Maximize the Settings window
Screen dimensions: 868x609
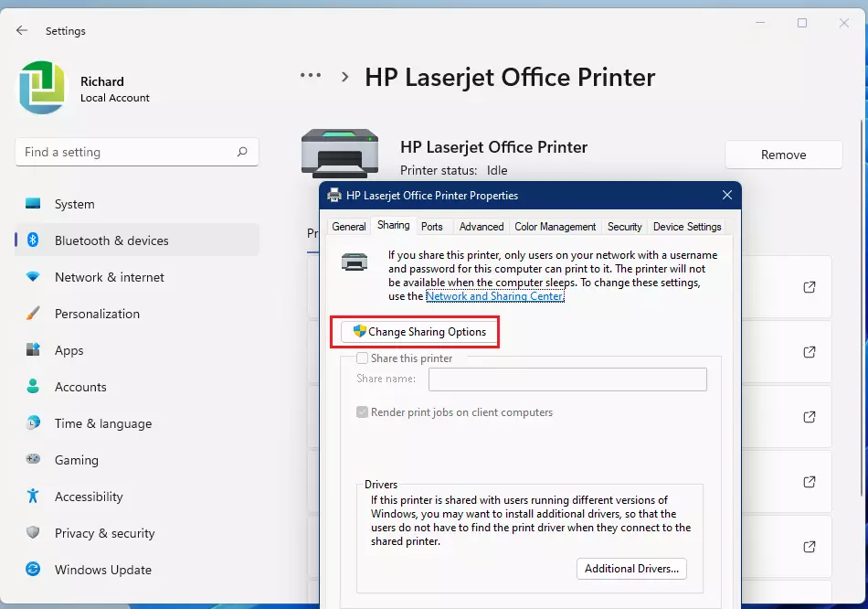[802, 23]
